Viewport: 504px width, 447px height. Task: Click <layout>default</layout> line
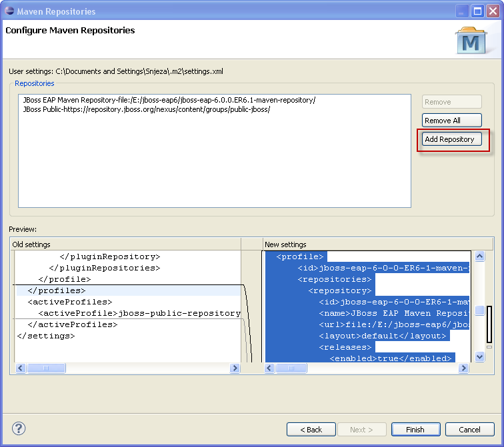tap(383, 336)
